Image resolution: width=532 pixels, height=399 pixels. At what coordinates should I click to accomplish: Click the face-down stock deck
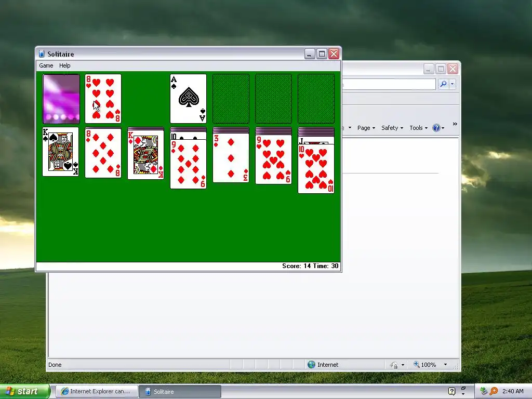point(61,99)
